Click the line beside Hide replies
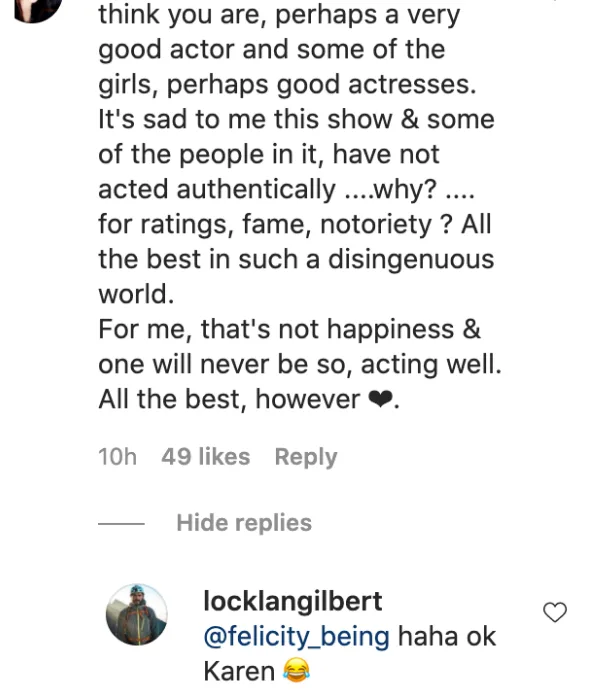Screen dimensions: 615x700 click(121, 524)
